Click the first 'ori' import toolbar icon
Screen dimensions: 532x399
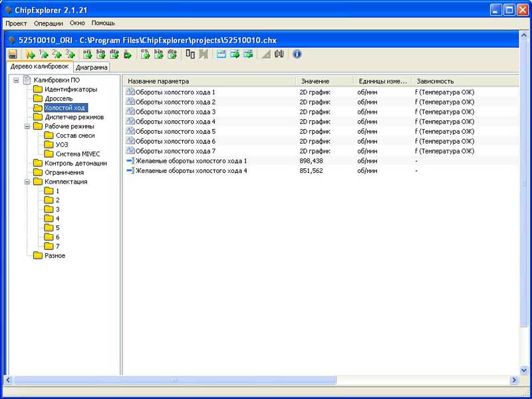coord(87,54)
